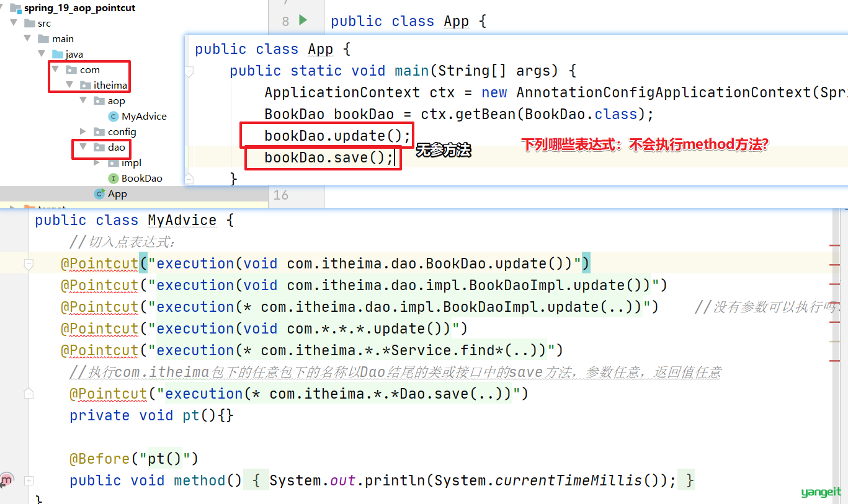This screenshot has width=848, height=504.
Task: Click pointcut 'void com.*.*.*.update()'
Action: click(264, 329)
